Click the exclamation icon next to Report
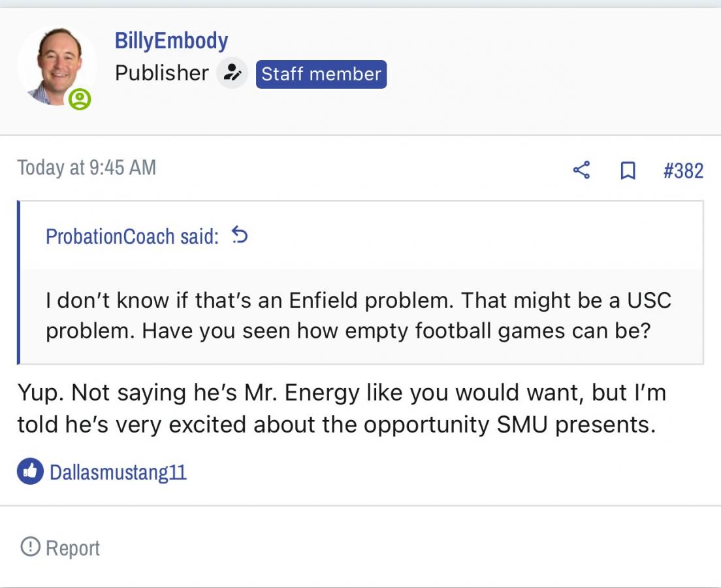 (30, 546)
